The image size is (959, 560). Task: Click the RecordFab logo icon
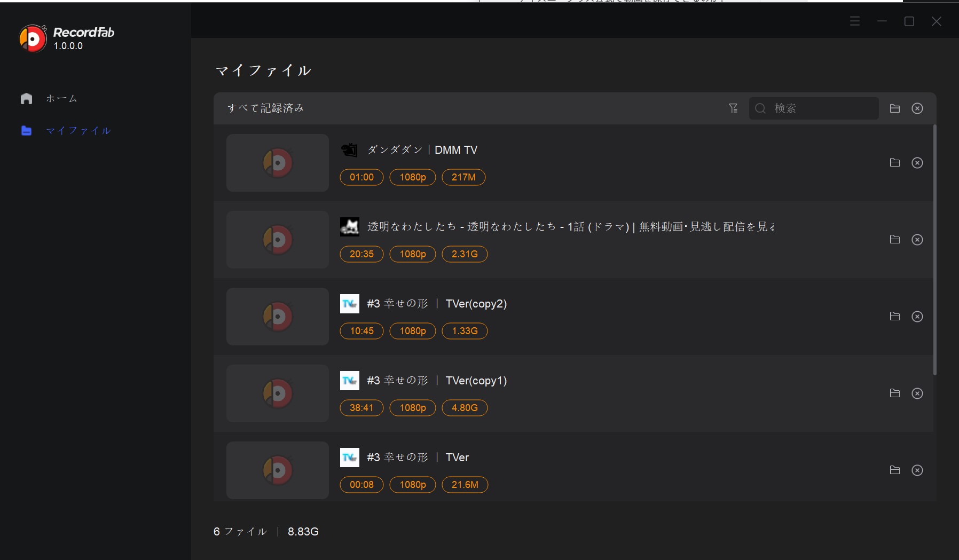pos(33,38)
